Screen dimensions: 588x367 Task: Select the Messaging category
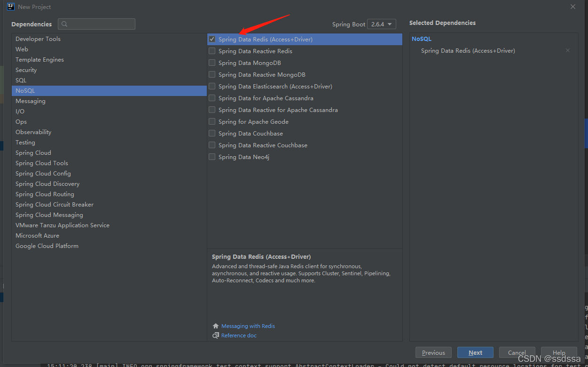[x=109, y=101]
